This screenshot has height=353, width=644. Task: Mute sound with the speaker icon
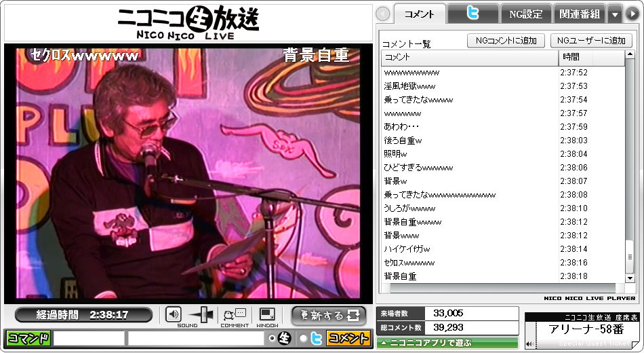[174, 315]
